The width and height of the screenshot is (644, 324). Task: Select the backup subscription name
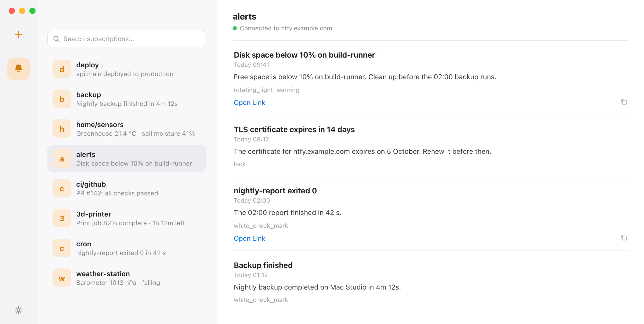89,95
